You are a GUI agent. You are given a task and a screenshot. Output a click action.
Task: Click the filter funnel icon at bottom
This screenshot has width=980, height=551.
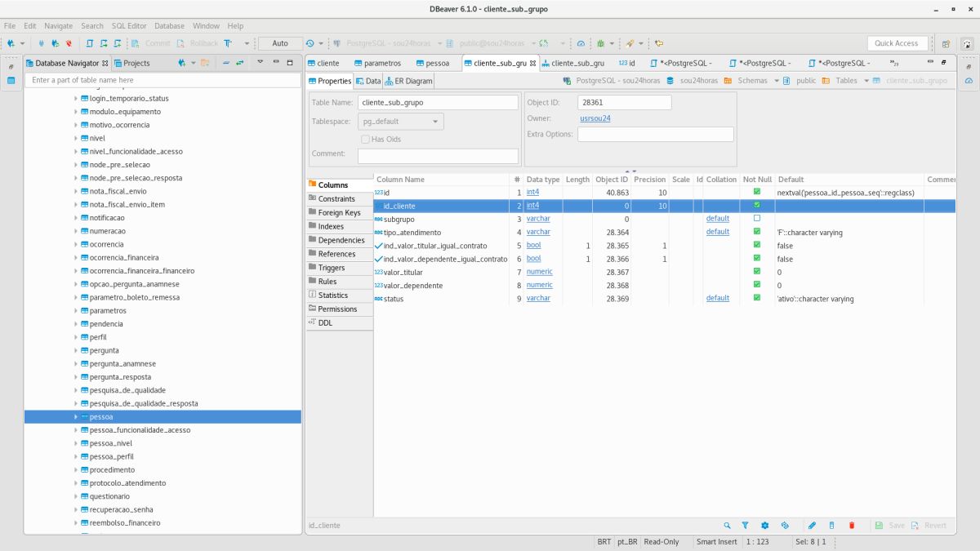pyautogui.click(x=746, y=526)
